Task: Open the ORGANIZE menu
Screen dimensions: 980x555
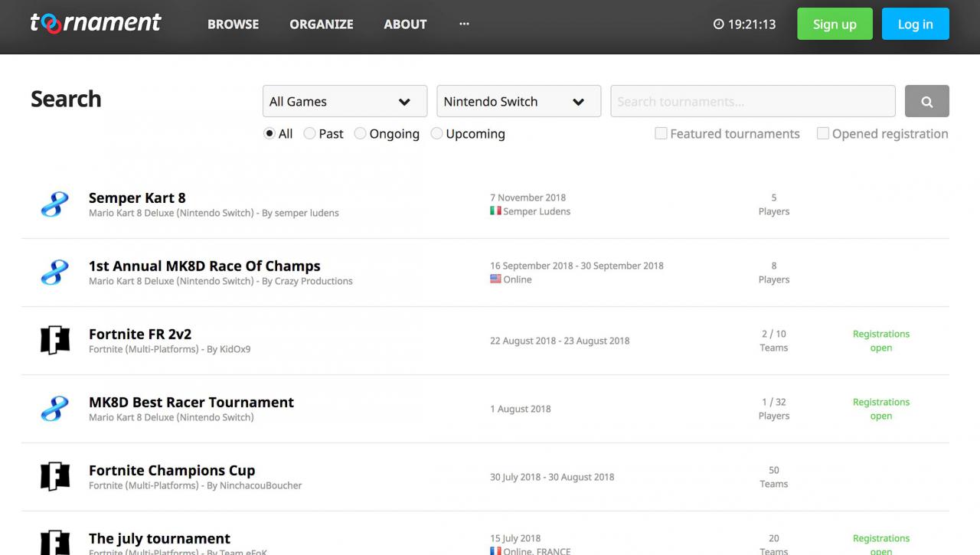Action: (322, 24)
